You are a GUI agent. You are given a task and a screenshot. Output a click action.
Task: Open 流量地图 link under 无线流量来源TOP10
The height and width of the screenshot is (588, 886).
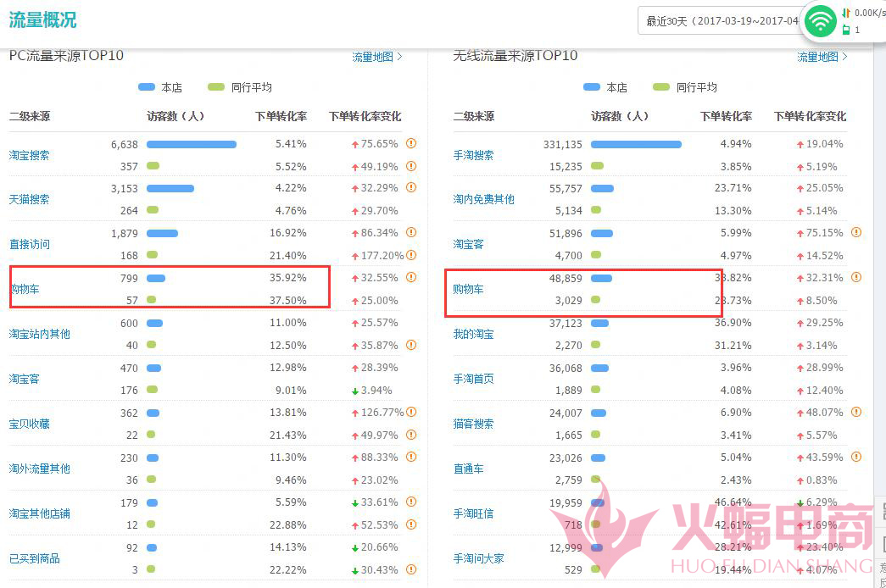[822, 57]
